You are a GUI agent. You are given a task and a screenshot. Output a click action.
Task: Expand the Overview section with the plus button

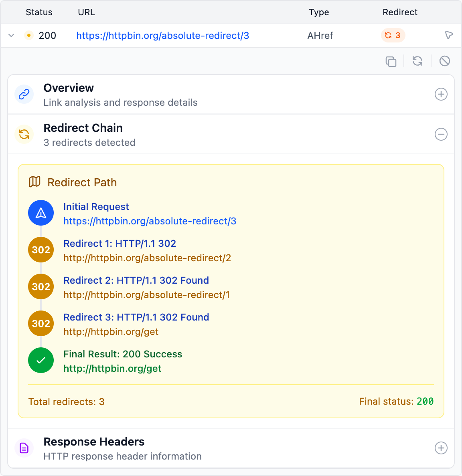coord(441,94)
